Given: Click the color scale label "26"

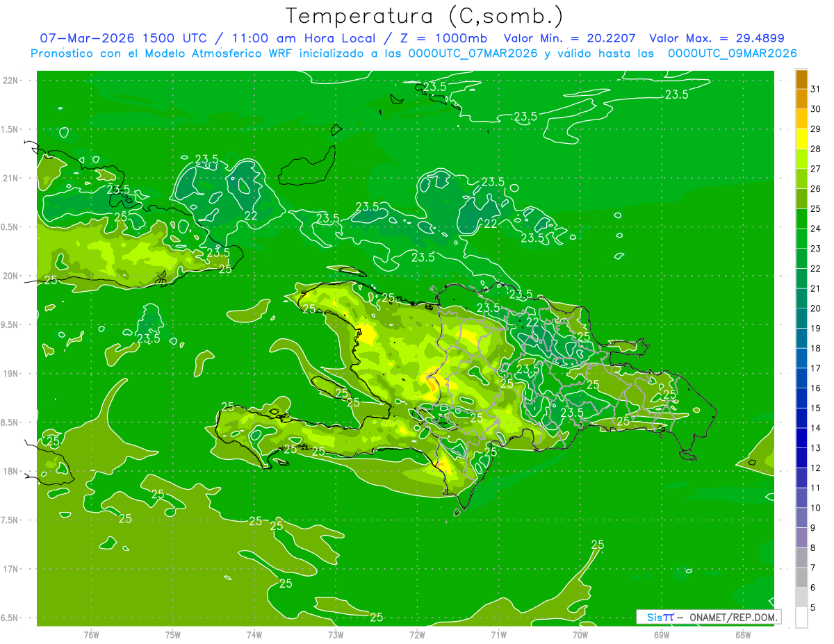Looking at the screenshot, I should 816,189.
